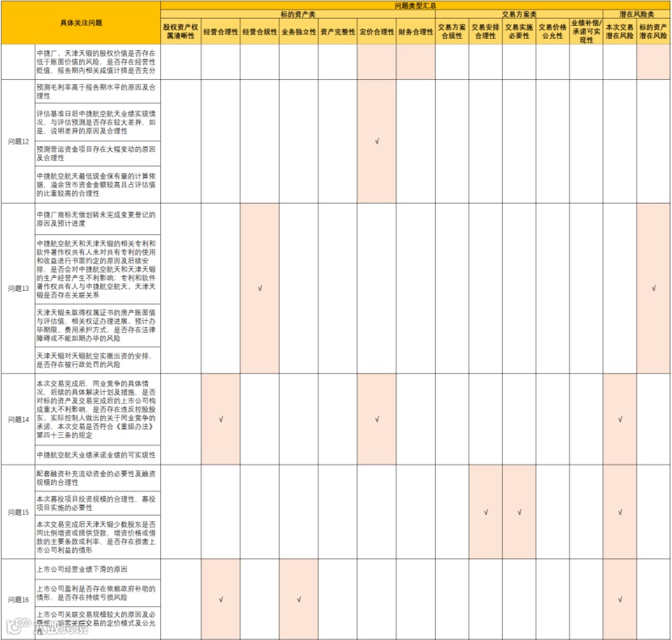Click column header 业务独立性
672x640 pixels.
pos(298,32)
